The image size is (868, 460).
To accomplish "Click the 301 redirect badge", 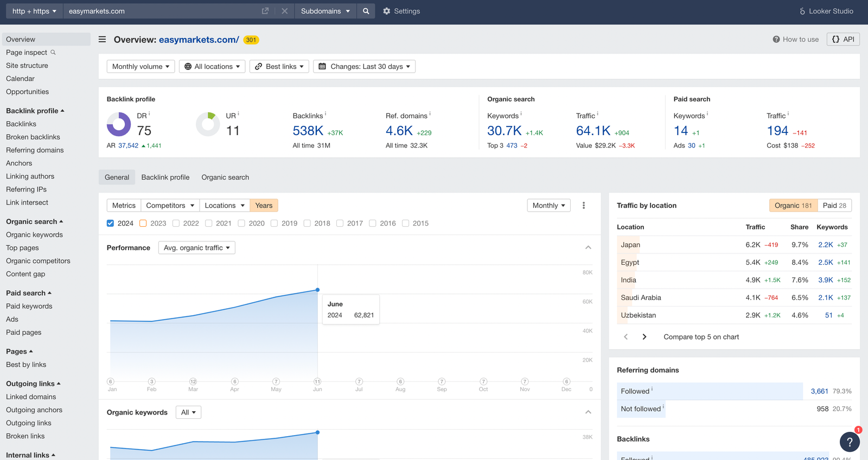I will coord(251,40).
